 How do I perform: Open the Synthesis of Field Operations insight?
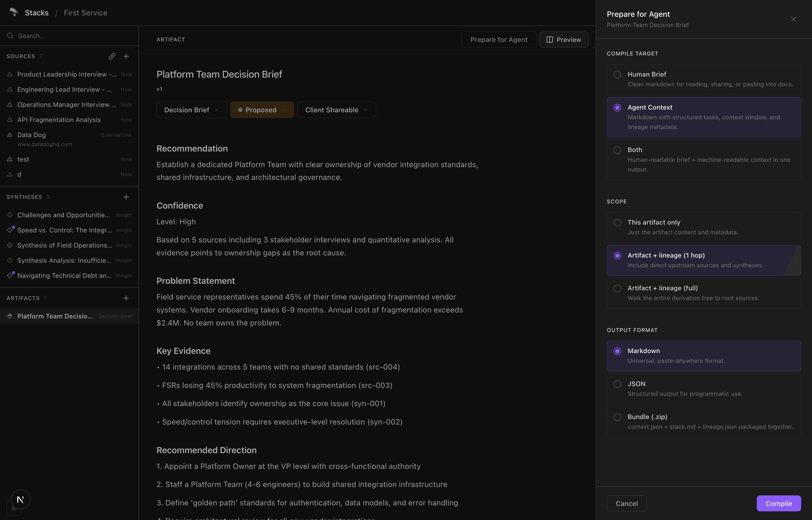(x=64, y=245)
